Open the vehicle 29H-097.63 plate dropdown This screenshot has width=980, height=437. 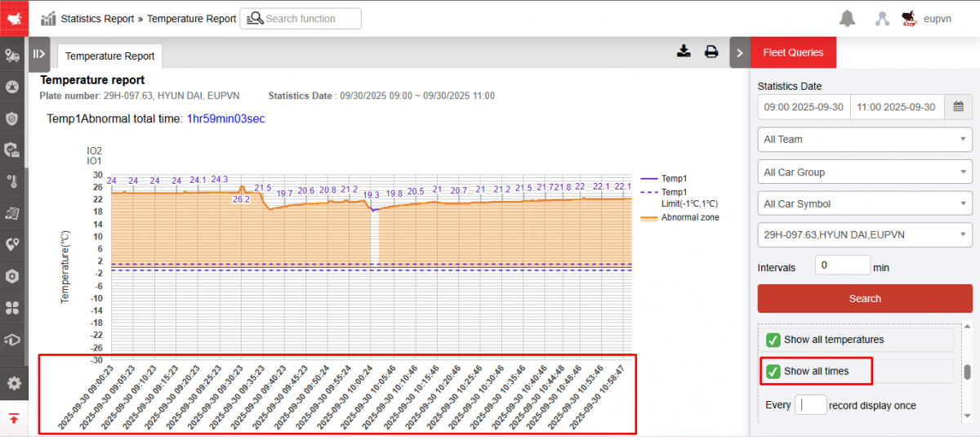pos(865,235)
